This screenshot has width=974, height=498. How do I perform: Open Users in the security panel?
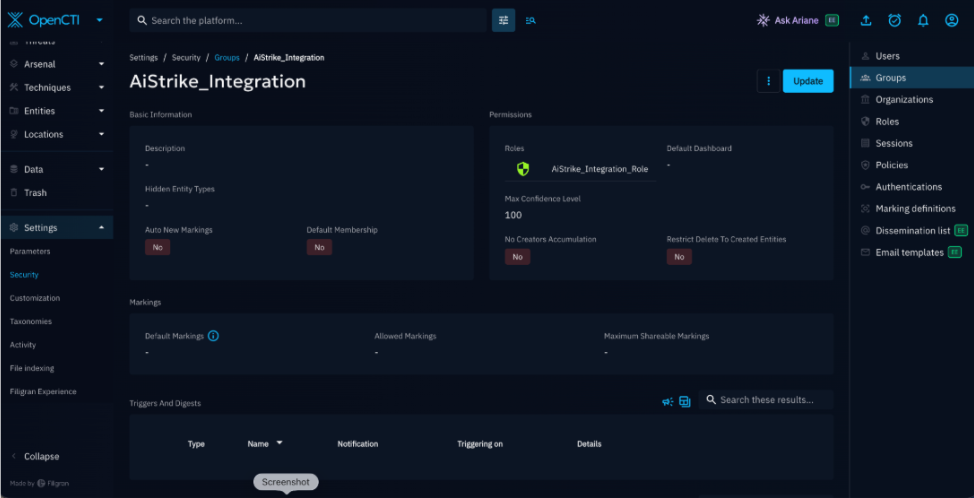(x=911, y=56)
